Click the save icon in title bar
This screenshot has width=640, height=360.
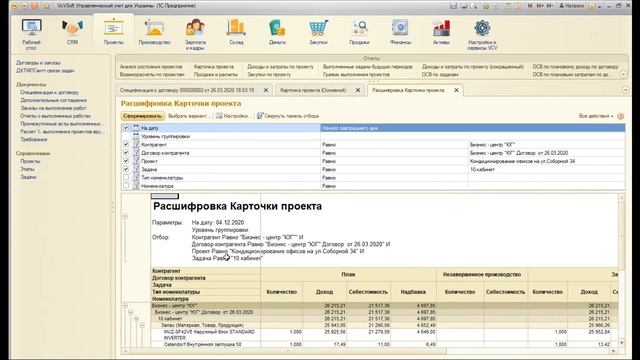[x=453, y=6]
